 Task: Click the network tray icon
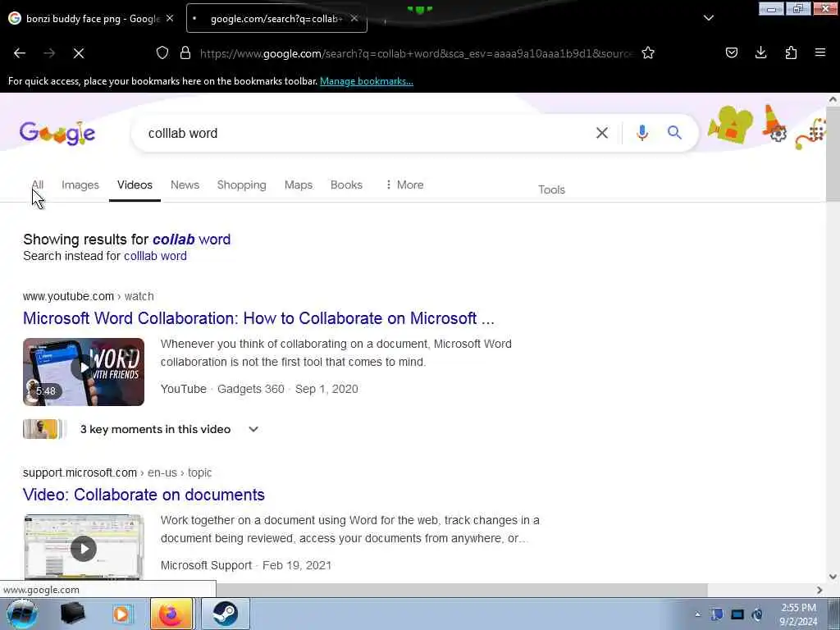pos(737,614)
